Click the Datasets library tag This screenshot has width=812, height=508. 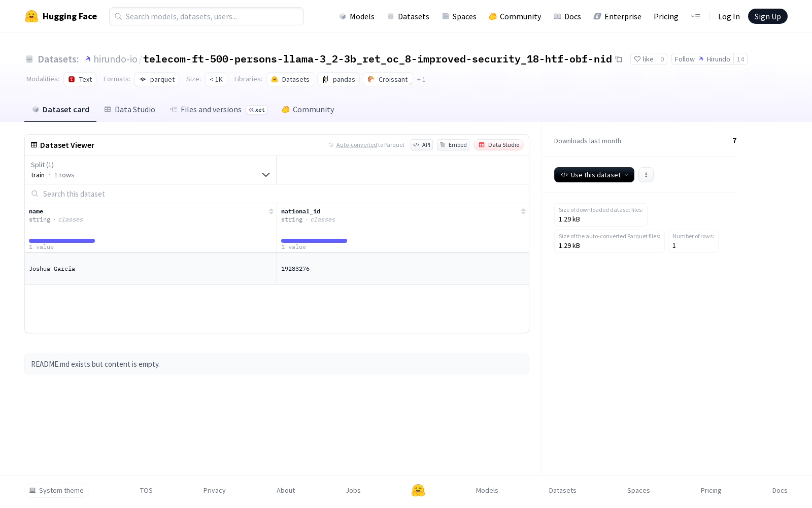290,79
